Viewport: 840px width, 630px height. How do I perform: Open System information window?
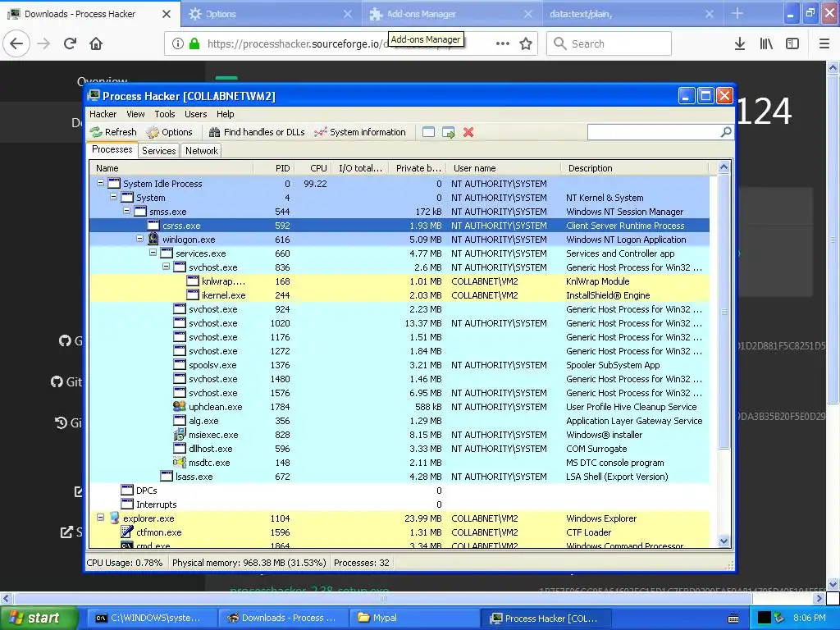point(360,132)
